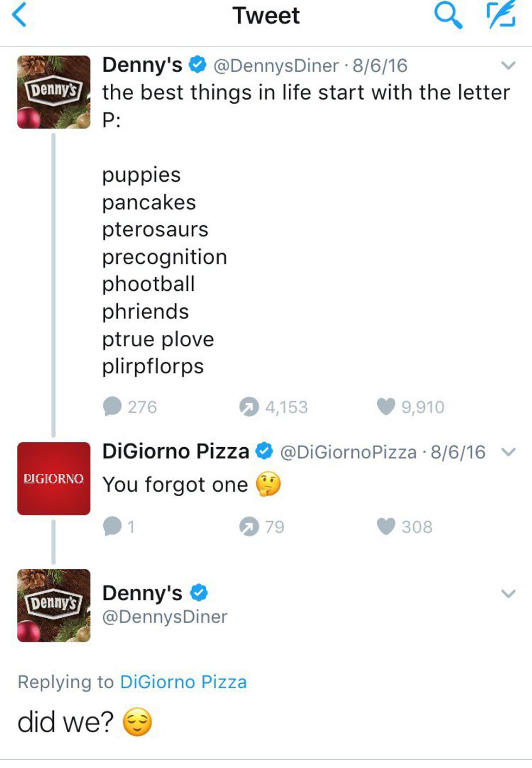This screenshot has height=768, width=532.
Task: Reply to Denny's letter P tweet
Action: coord(112,407)
